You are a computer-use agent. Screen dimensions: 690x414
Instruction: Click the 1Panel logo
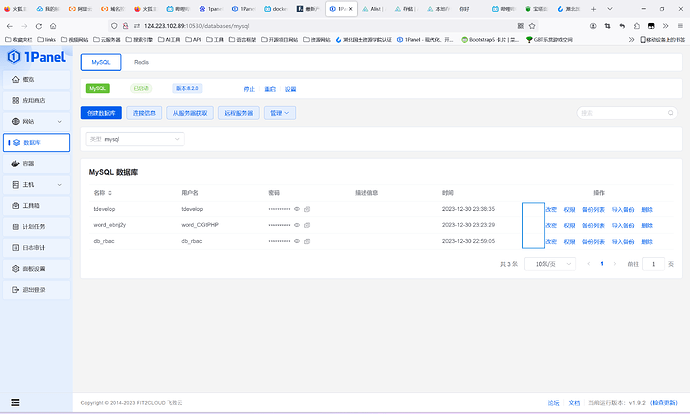coord(37,57)
